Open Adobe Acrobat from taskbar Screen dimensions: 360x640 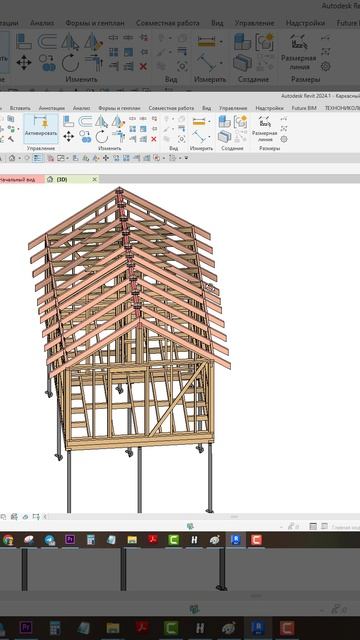[x=153, y=540]
